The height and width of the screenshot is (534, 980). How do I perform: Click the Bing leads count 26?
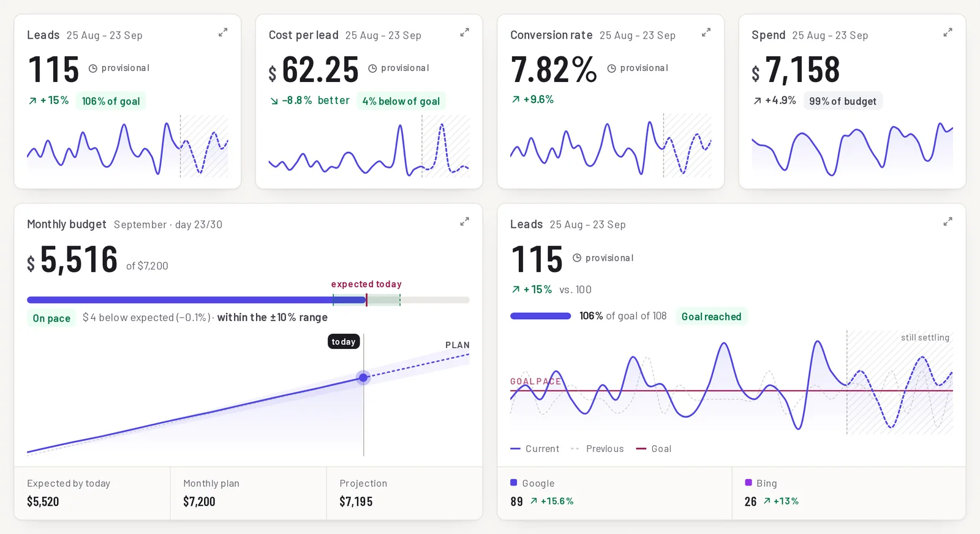[750, 502]
